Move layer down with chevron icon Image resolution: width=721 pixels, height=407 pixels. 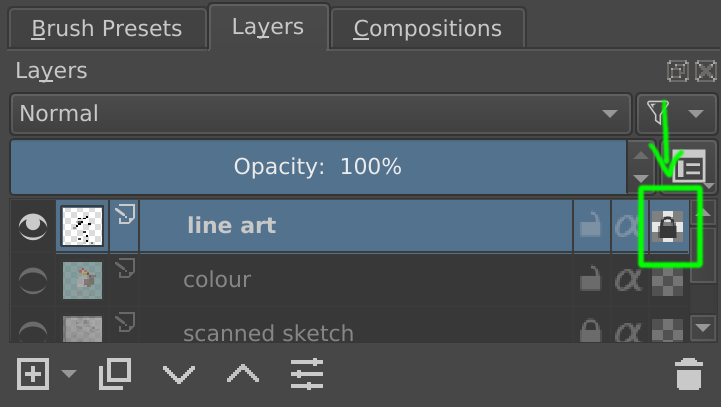(179, 375)
